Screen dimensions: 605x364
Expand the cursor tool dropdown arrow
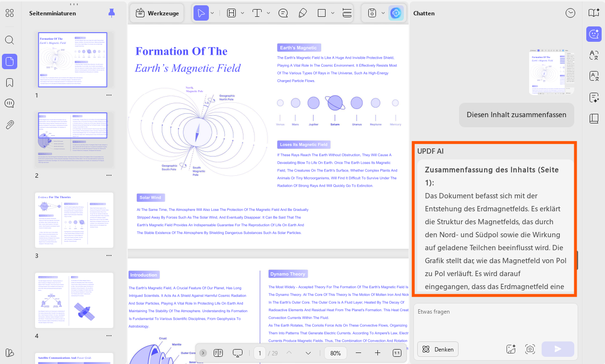point(212,13)
